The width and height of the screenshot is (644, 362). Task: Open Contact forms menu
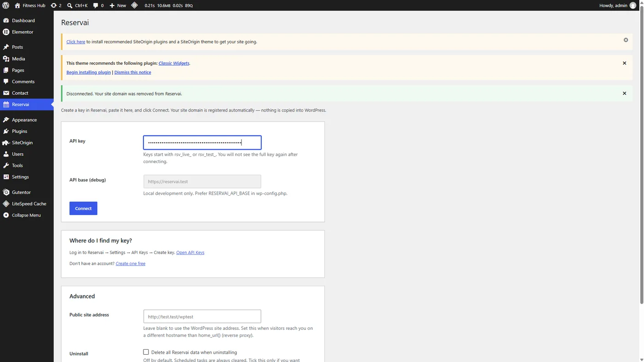click(27, 93)
